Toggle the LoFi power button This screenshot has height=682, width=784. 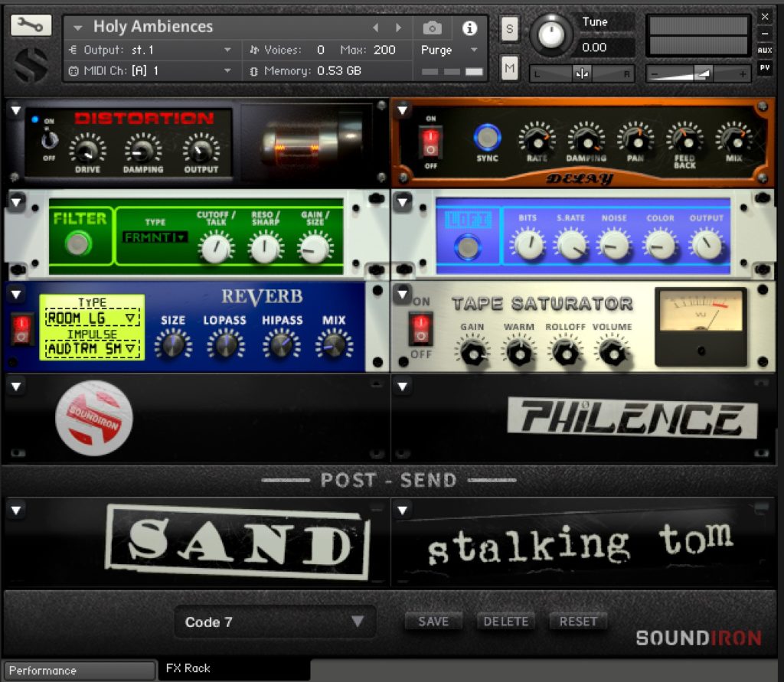pos(468,246)
